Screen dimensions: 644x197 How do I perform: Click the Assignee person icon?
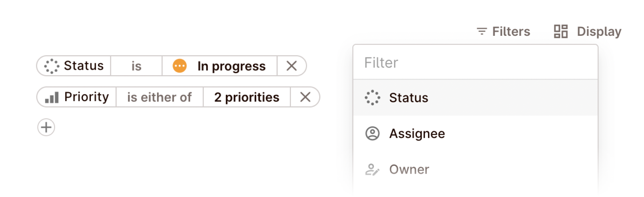coord(372,133)
